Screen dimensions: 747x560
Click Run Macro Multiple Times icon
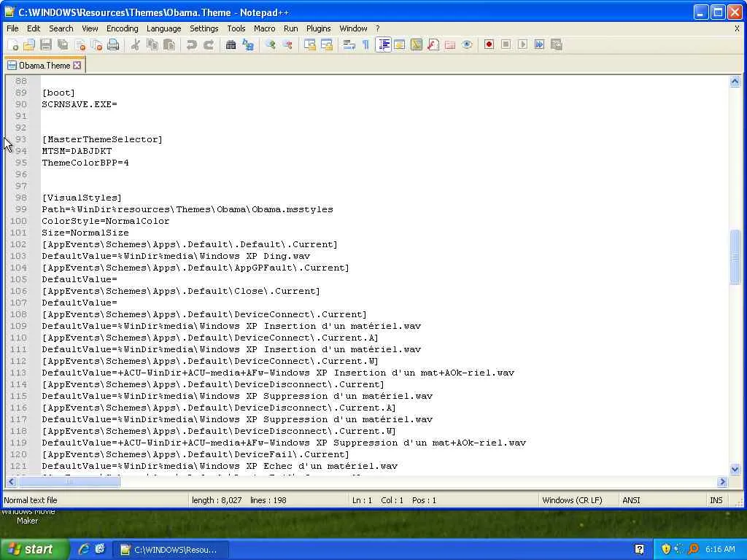click(539, 44)
